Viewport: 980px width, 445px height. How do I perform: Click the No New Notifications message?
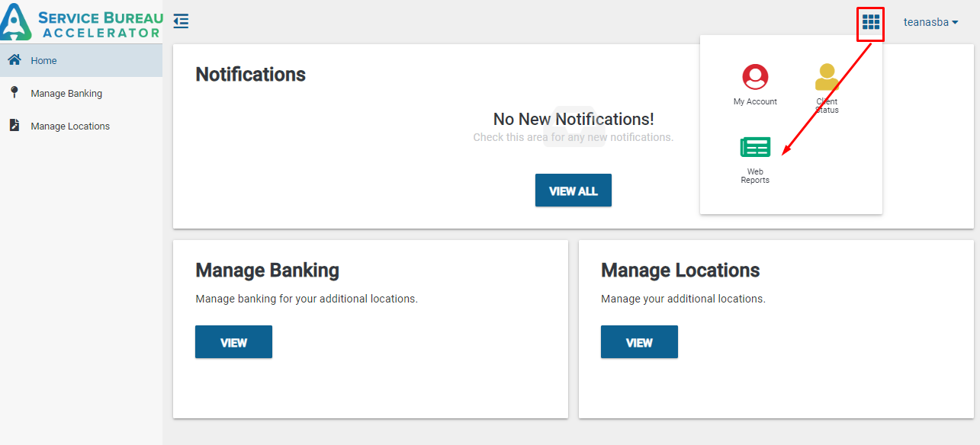coord(573,119)
